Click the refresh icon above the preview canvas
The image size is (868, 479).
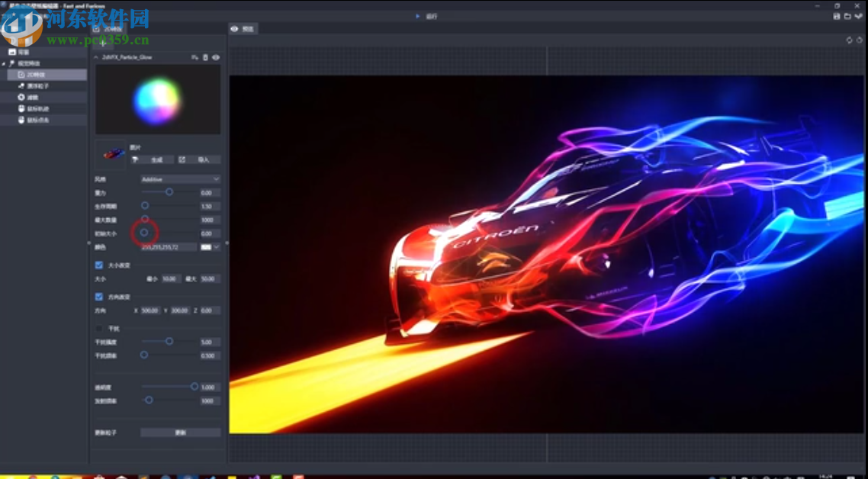click(x=849, y=40)
